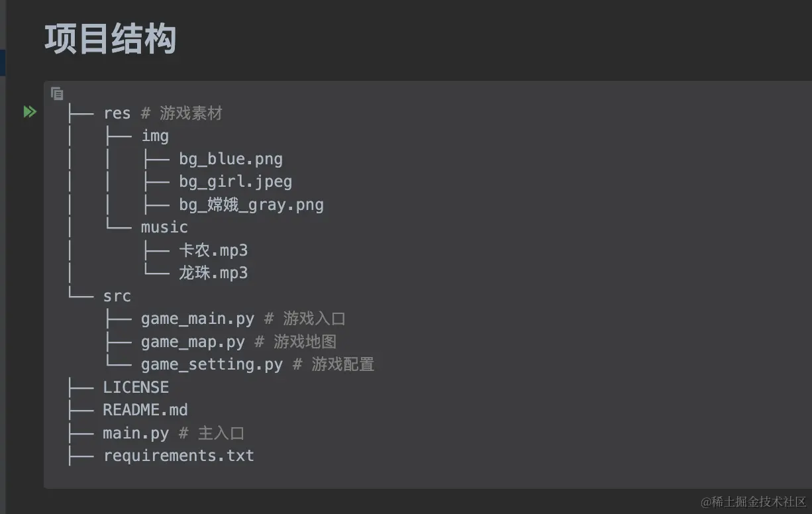Click 卡农.mp3 in the tree
Screen dimensions: 812x514
point(213,250)
